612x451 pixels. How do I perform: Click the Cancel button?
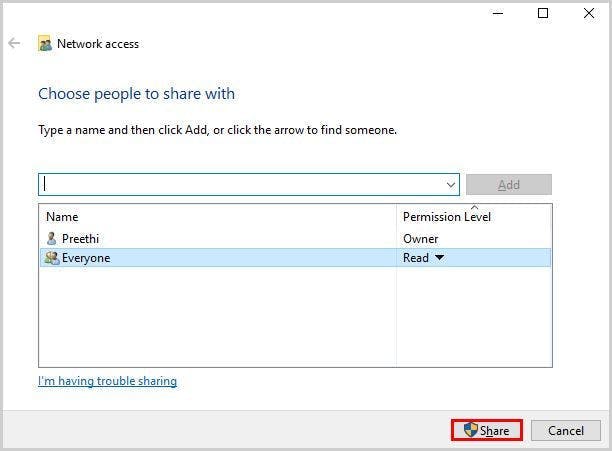point(566,430)
